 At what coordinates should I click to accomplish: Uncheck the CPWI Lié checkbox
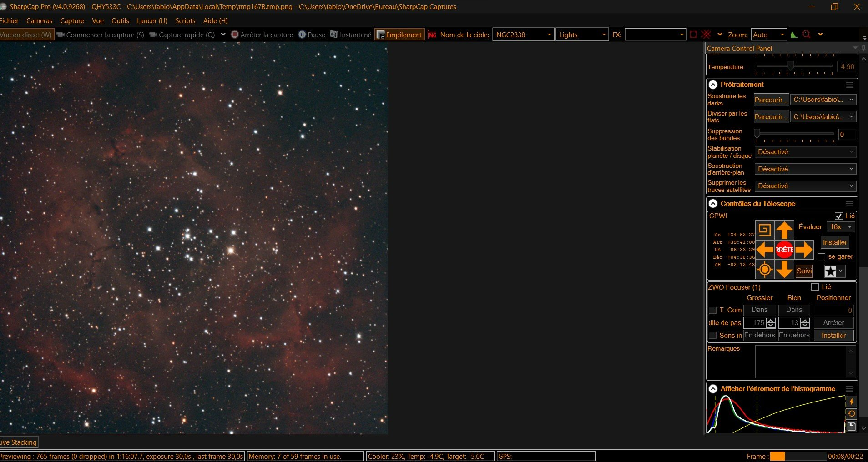[839, 216]
